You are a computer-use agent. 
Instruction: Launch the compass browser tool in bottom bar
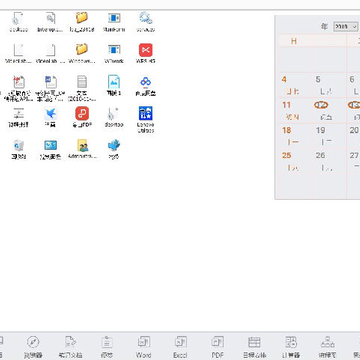(x=33, y=342)
